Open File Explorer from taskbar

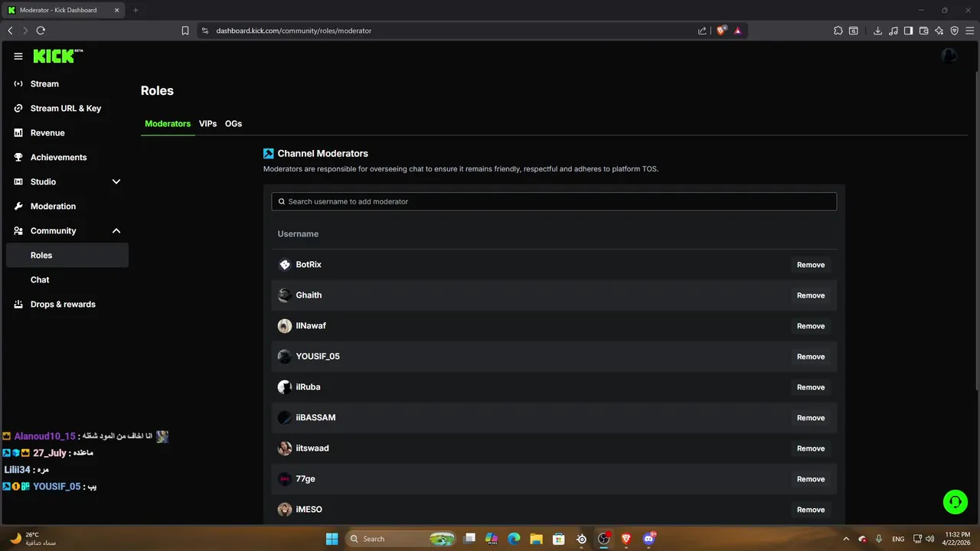[537, 539]
